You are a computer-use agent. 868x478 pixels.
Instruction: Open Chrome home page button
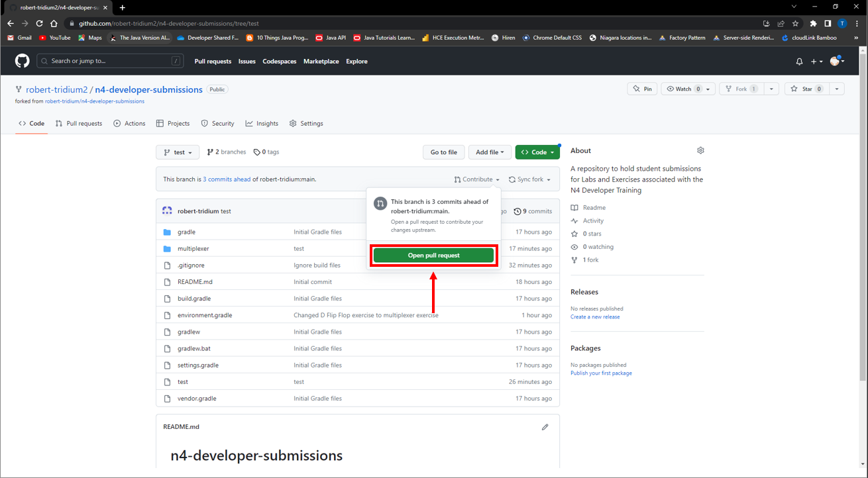[x=54, y=24]
